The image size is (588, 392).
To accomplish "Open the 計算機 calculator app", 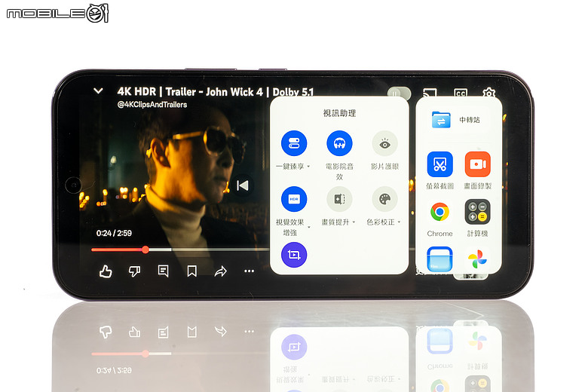I will click(478, 213).
